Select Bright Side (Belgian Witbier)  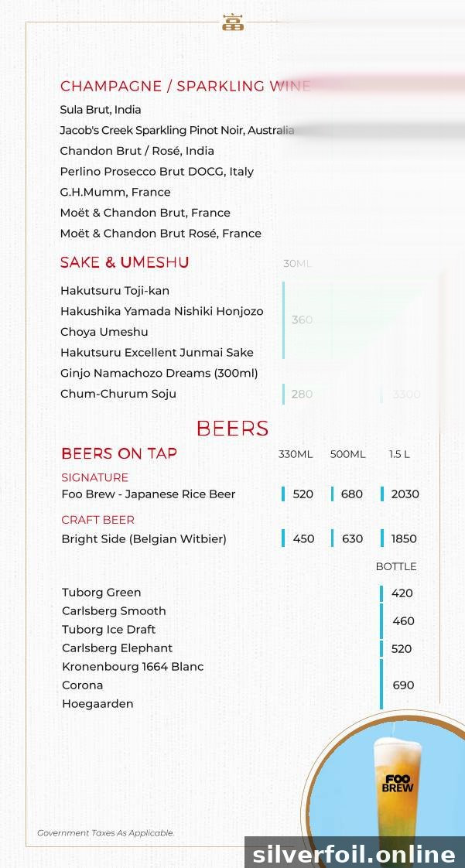144,539
